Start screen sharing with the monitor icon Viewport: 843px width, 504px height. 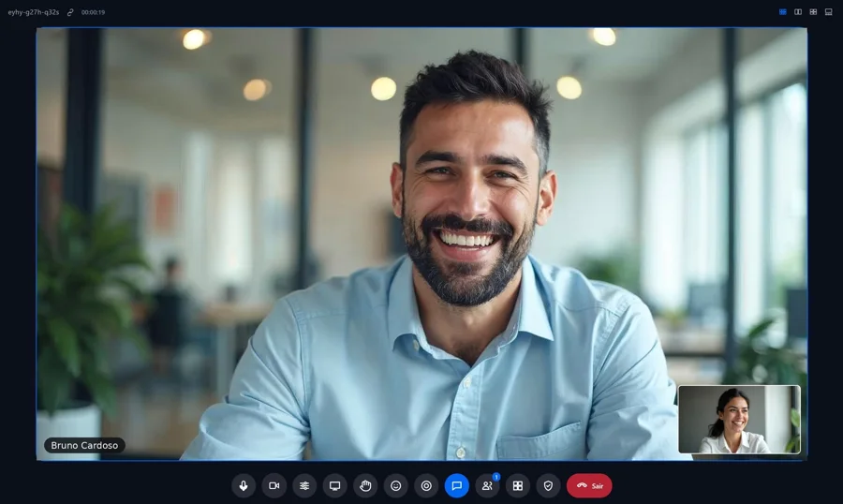(335, 485)
